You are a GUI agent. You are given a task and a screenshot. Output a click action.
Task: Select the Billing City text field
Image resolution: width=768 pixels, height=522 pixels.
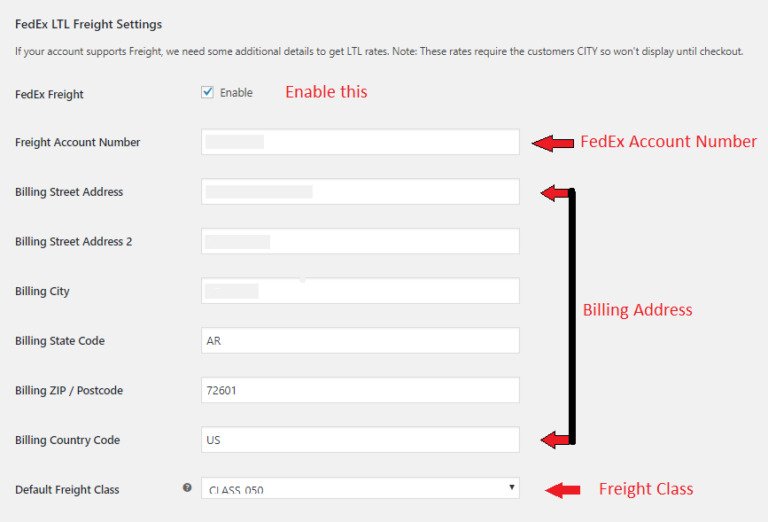click(360, 291)
